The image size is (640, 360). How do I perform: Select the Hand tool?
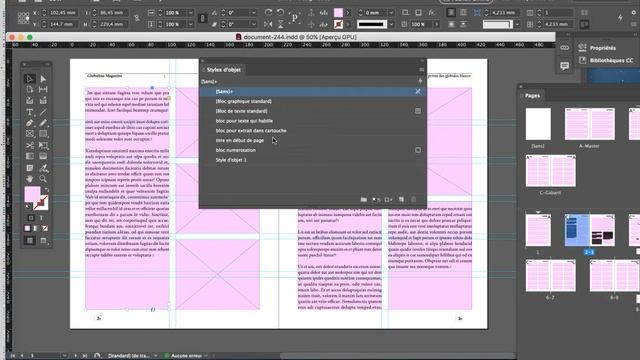point(30,179)
